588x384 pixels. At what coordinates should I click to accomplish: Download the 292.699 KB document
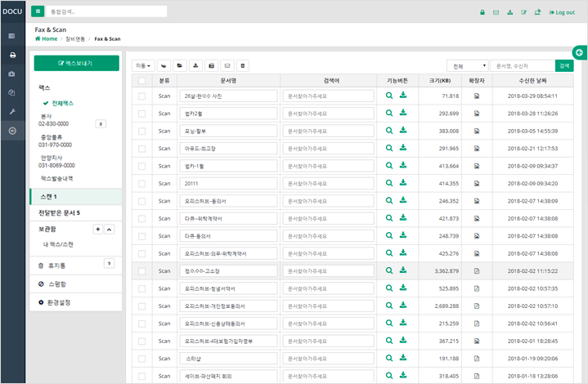pyautogui.click(x=402, y=113)
